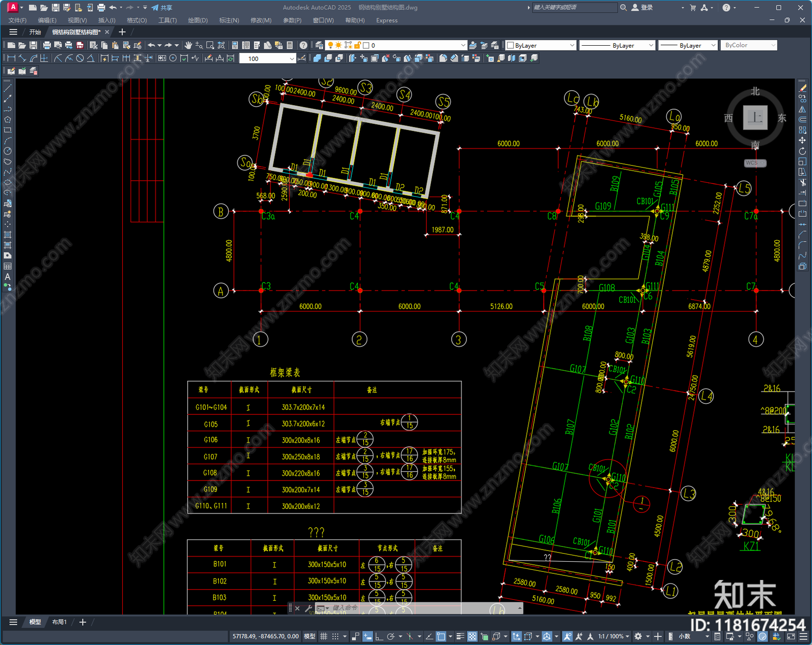Switch to the 布局1 layout tab
The width and height of the screenshot is (812, 645).
59,622
